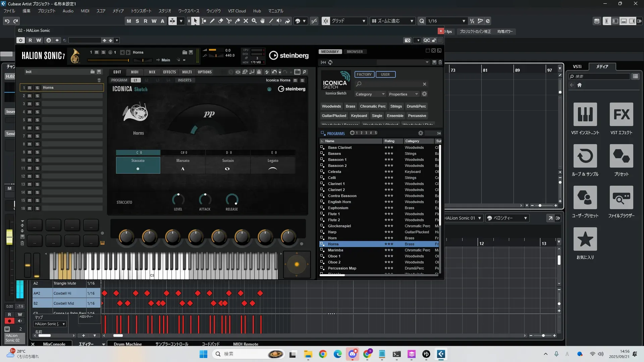
Task: Click the HALion Sonic power bypass icon
Action: click(x=21, y=40)
